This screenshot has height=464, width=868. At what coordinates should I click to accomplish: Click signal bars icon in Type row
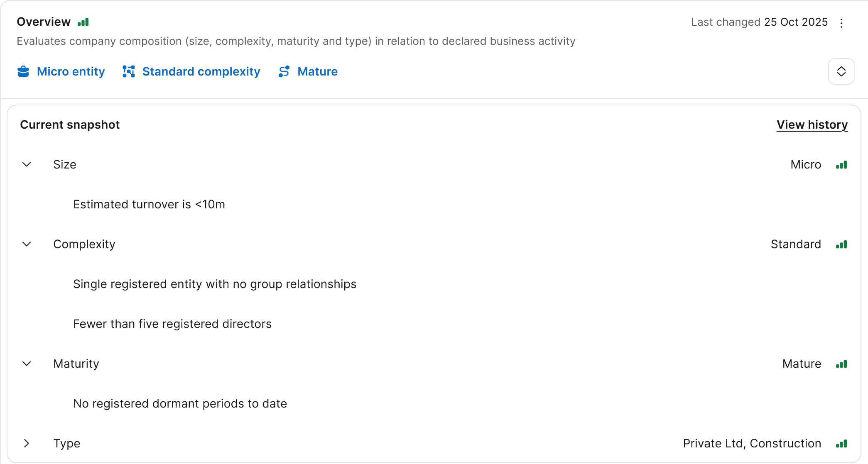point(841,444)
